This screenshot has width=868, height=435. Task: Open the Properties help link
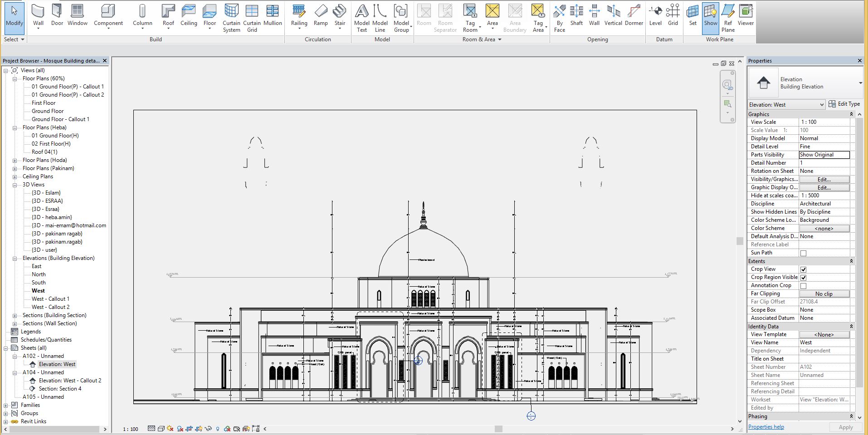766,427
